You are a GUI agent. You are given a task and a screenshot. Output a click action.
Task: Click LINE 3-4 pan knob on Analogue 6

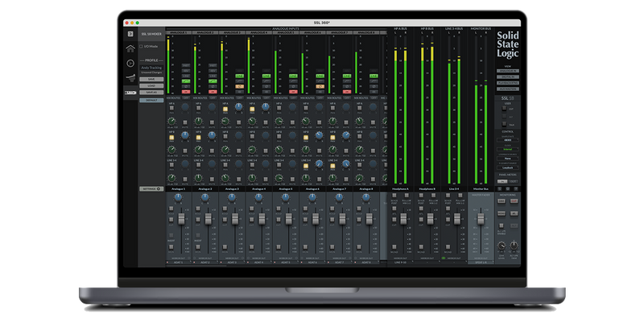point(319,163)
